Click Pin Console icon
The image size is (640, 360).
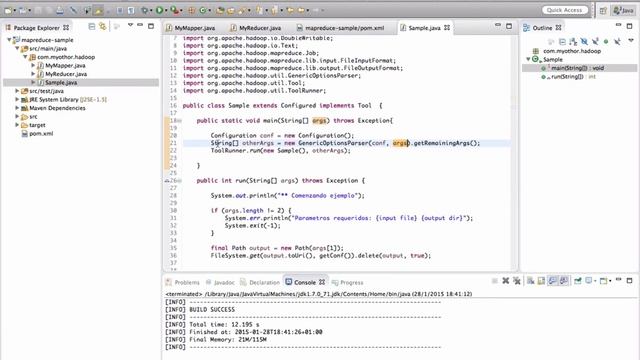point(578,280)
